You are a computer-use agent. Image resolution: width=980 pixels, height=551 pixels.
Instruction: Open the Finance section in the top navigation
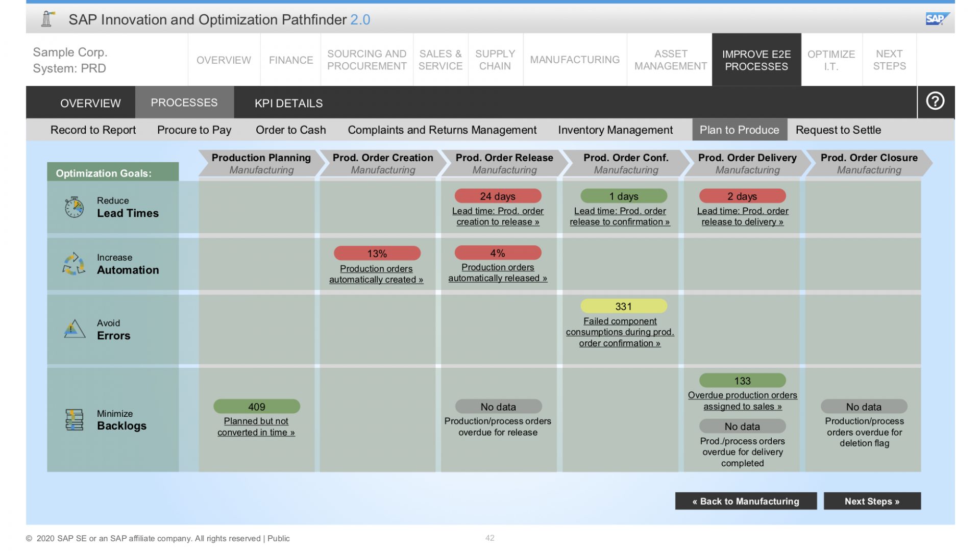coord(290,60)
